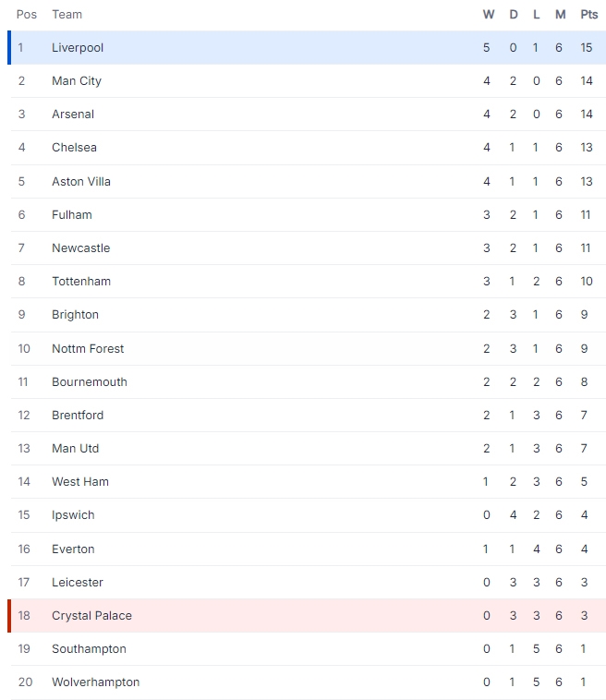Open the Newcastle team entry
606x700 pixels.
[x=80, y=247]
